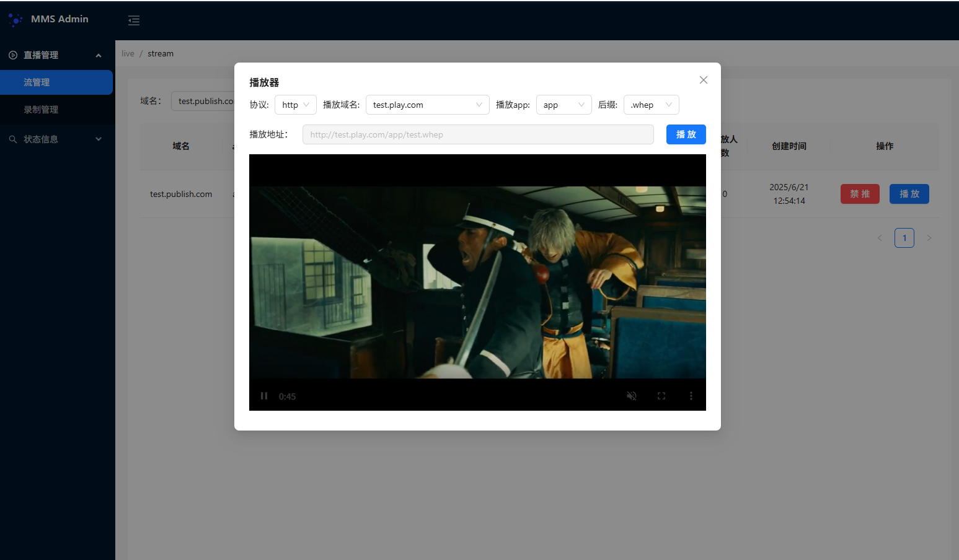Select the 录制管理 menu item
Screen dimensions: 959x560
click(56, 110)
